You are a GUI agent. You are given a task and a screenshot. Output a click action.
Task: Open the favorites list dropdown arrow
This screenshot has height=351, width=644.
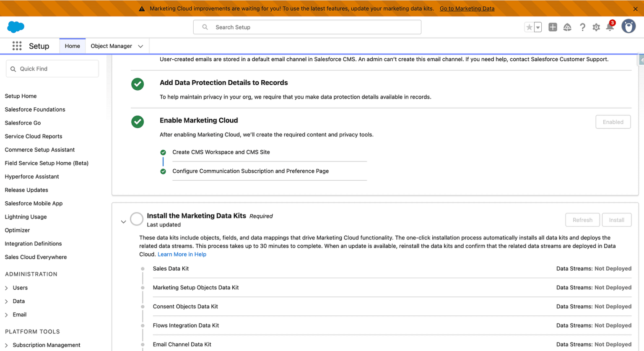538,27
